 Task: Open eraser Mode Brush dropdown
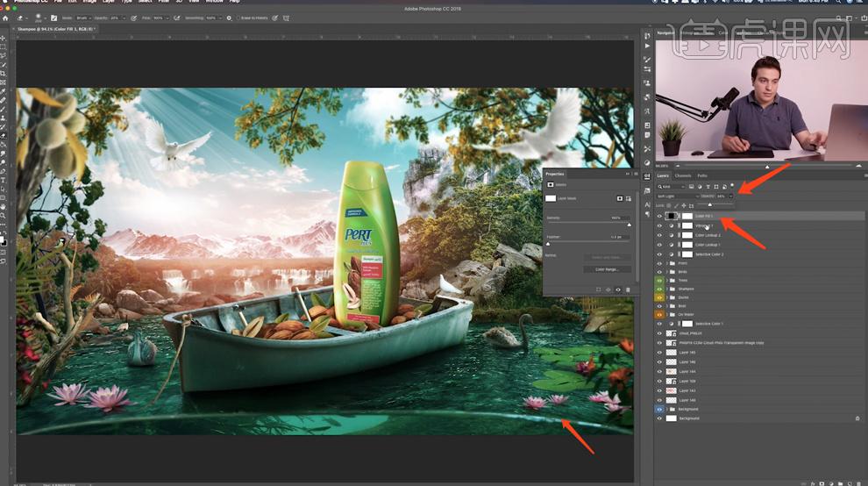(x=84, y=18)
